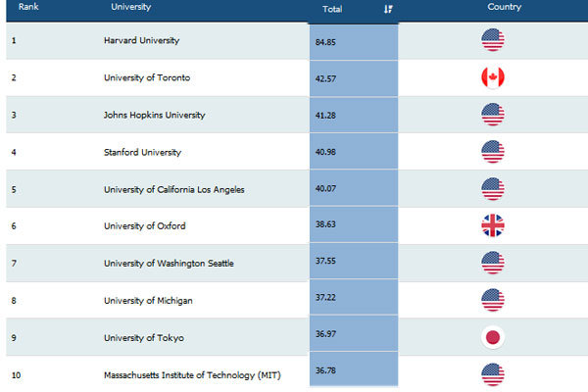Sort by the University column header
This screenshot has width=588, height=392.
(131, 7)
